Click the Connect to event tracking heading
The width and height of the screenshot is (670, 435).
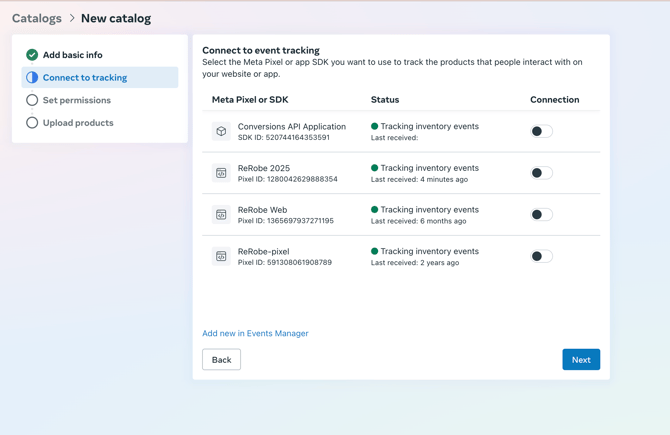pos(261,50)
